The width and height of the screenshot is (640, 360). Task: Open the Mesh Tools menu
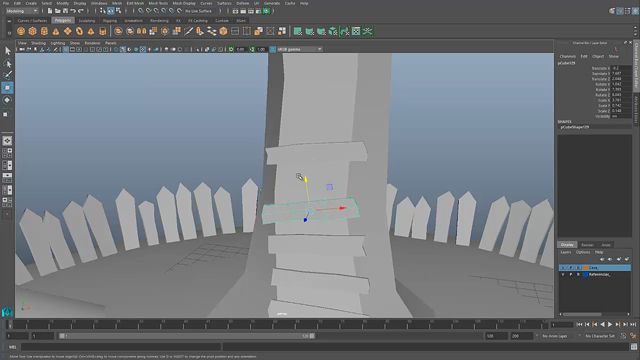[x=158, y=3]
